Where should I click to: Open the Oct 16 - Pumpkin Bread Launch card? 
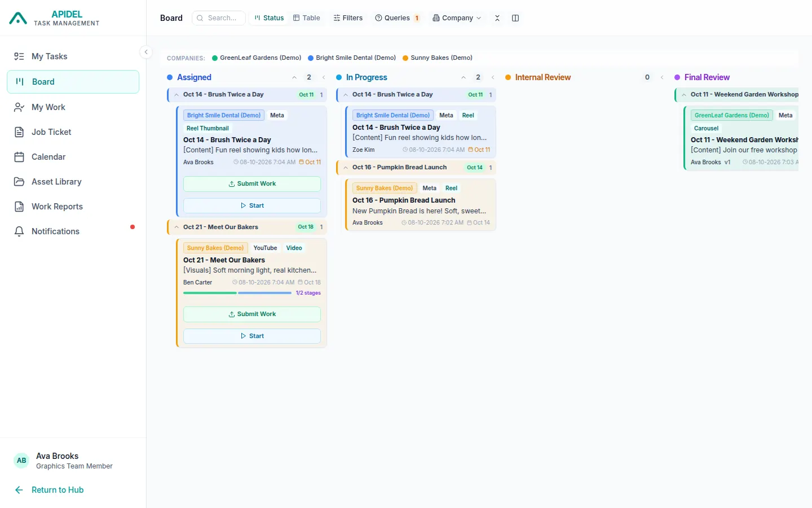(x=421, y=205)
